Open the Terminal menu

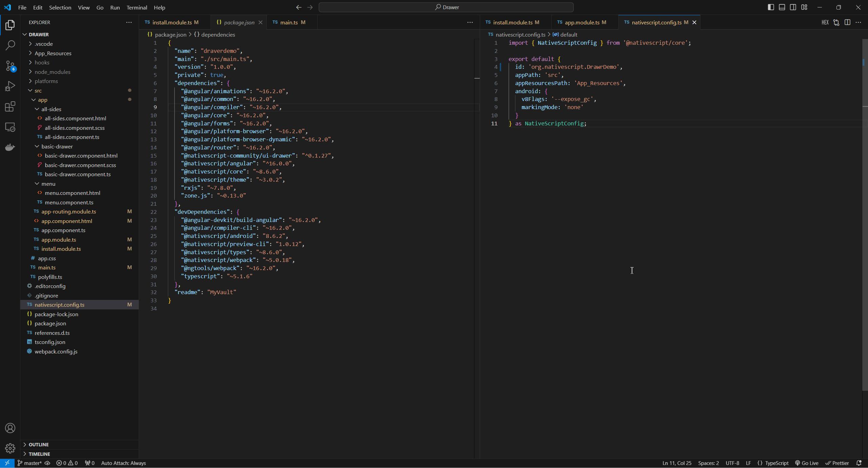pos(136,7)
